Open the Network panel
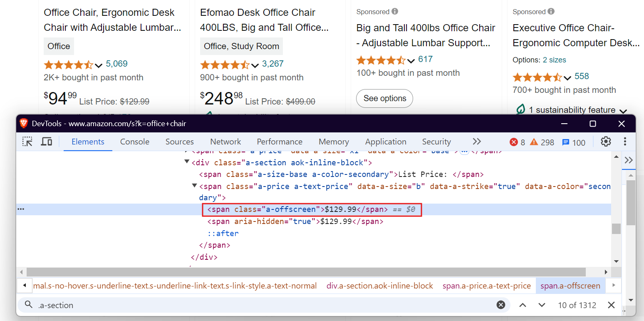The width and height of the screenshot is (644, 321). [225, 142]
